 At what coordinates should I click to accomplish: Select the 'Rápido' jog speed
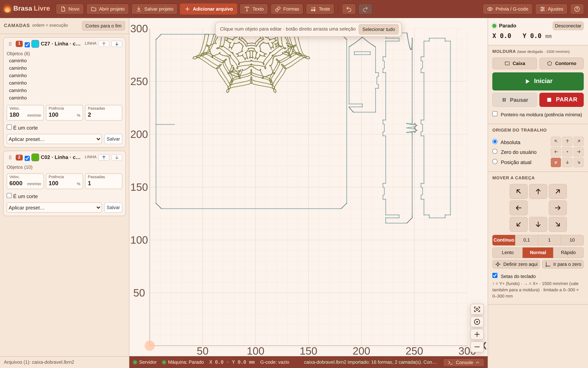(568, 252)
